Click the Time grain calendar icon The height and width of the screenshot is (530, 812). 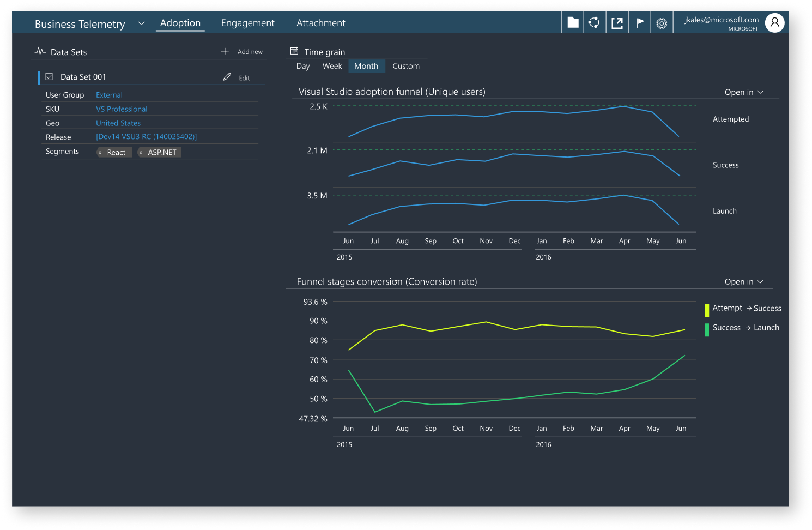294,51
